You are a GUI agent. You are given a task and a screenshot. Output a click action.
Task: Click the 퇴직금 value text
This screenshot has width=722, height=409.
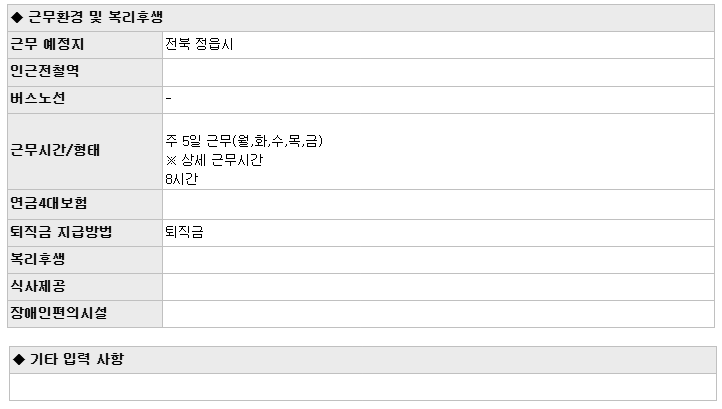click(184, 232)
